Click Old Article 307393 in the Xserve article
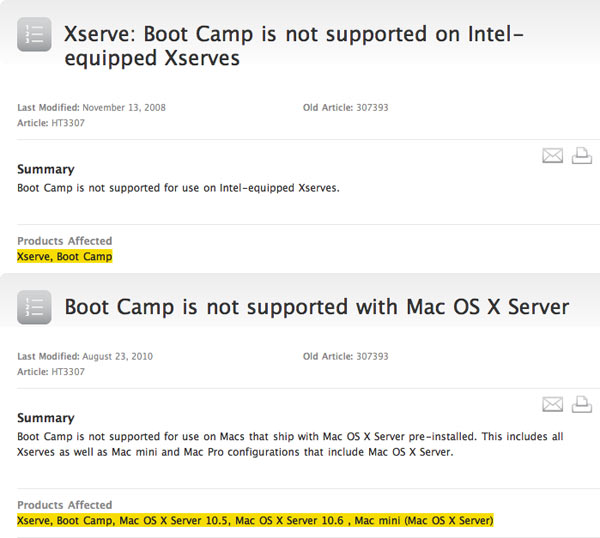 pos(345,107)
